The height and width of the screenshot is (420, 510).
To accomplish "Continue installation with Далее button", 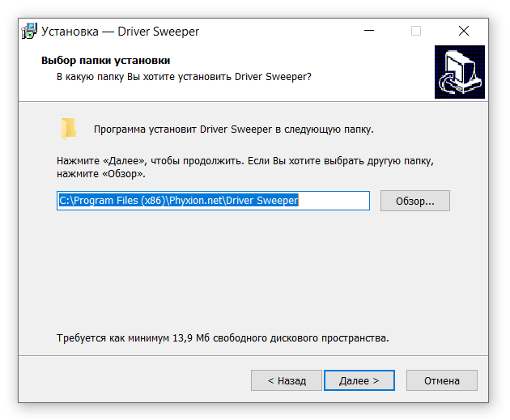I will 359,380.
